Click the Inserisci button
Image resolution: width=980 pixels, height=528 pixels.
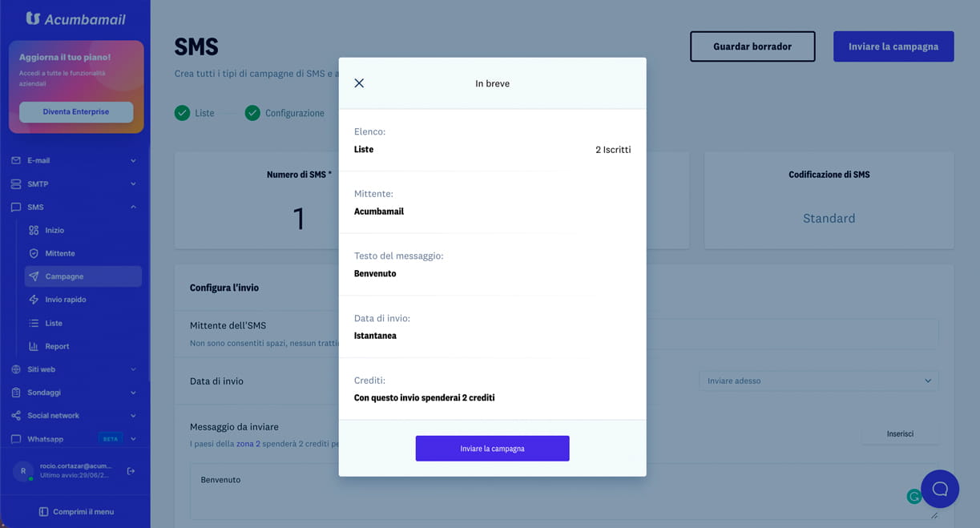[900, 433]
